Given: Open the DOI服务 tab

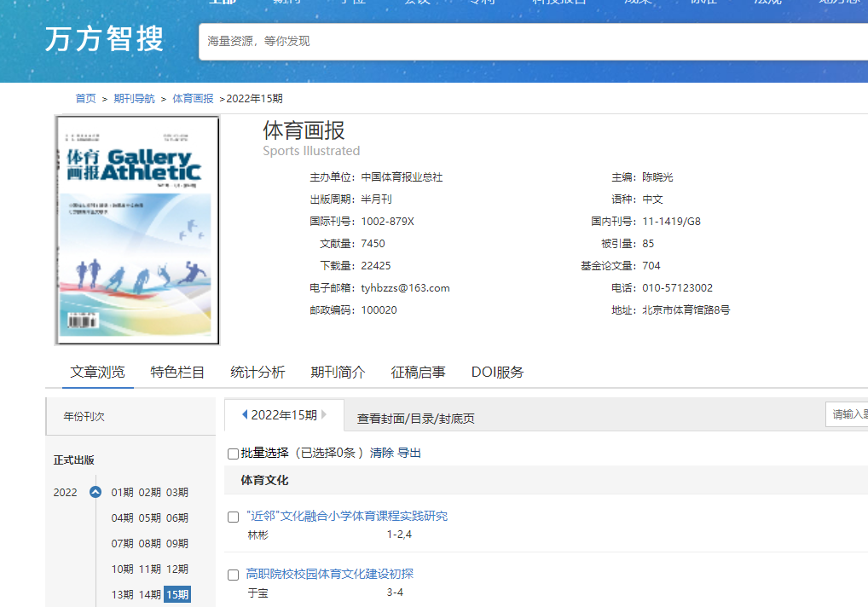Looking at the screenshot, I should click(497, 373).
